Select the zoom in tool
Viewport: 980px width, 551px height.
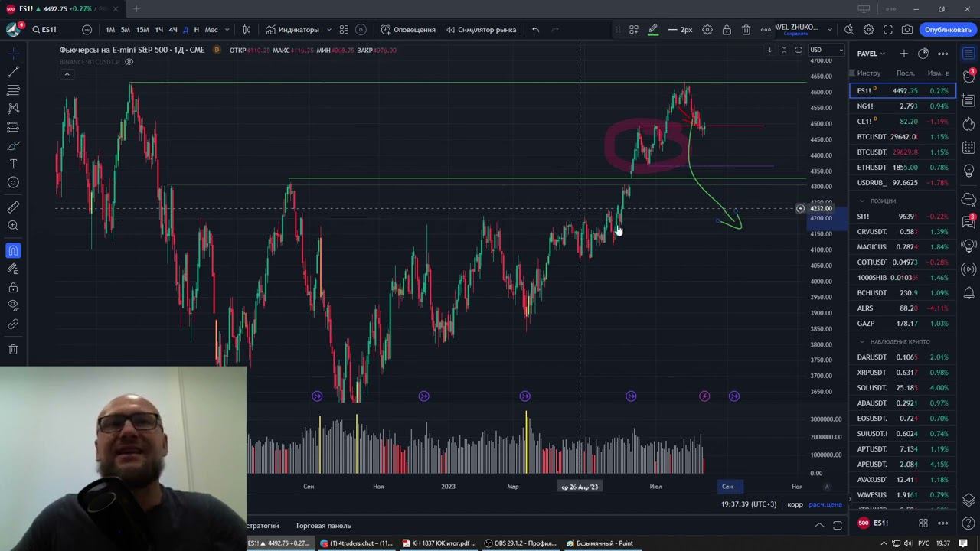tap(13, 226)
